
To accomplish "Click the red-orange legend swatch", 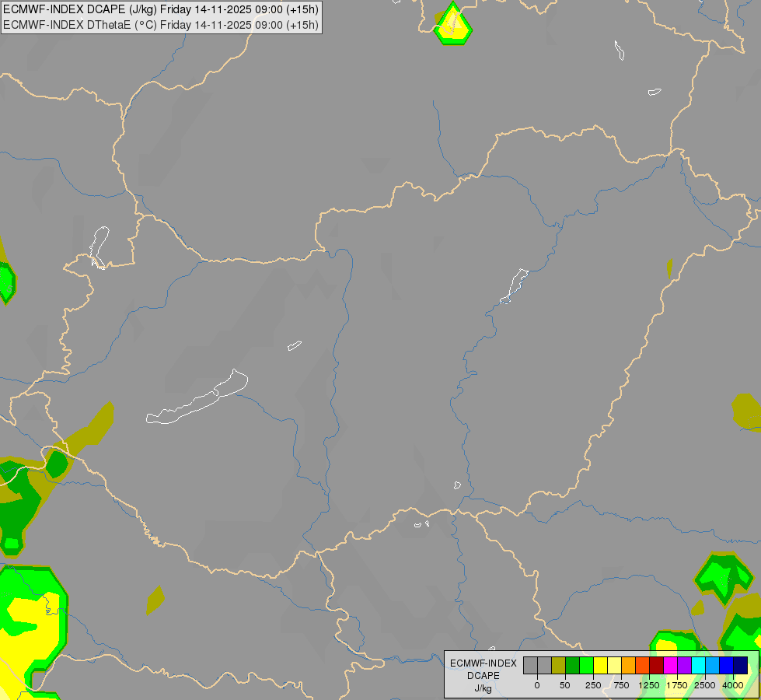I will coord(643,666).
